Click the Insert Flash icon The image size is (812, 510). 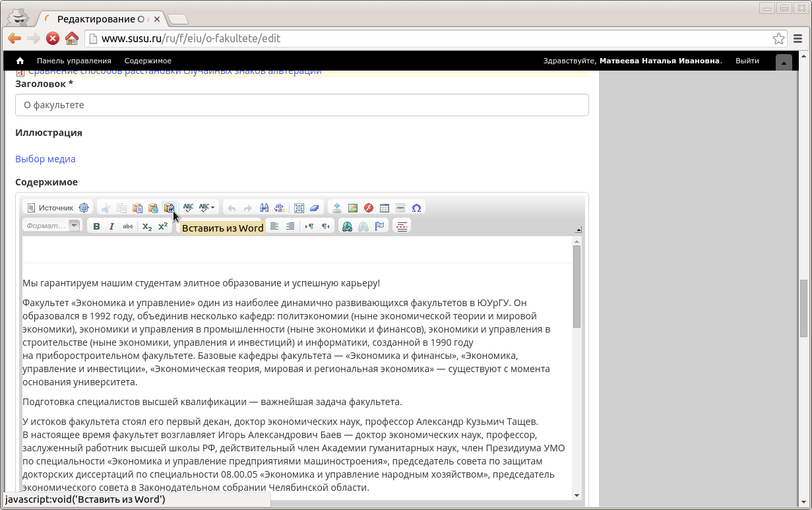(369, 208)
